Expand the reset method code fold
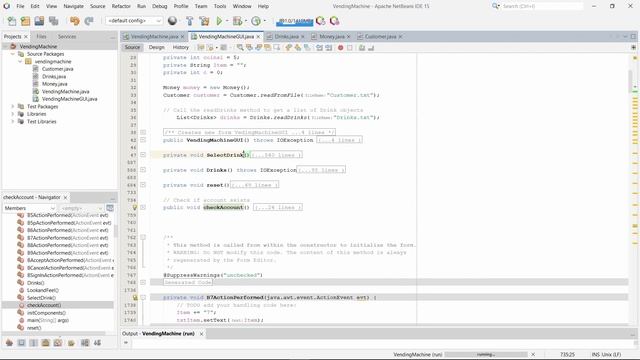This screenshot has height=360, width=640. tap(143, 185)
